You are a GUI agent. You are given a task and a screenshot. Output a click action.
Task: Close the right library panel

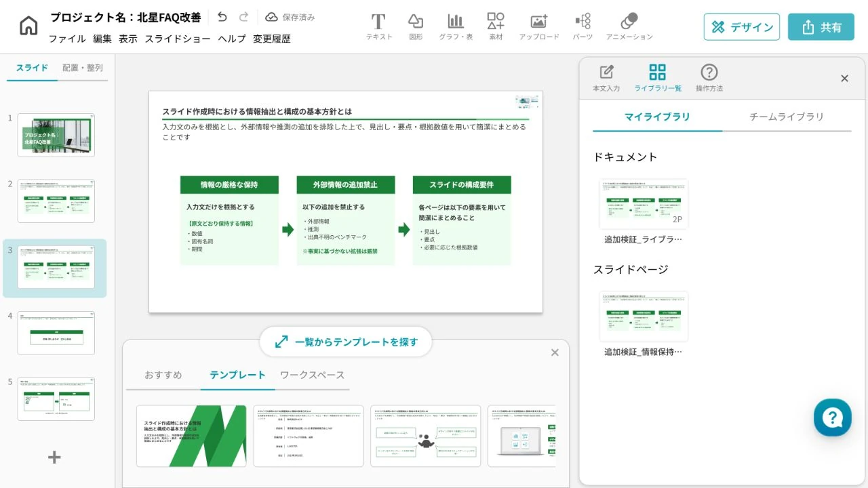[x=844, y=79]
